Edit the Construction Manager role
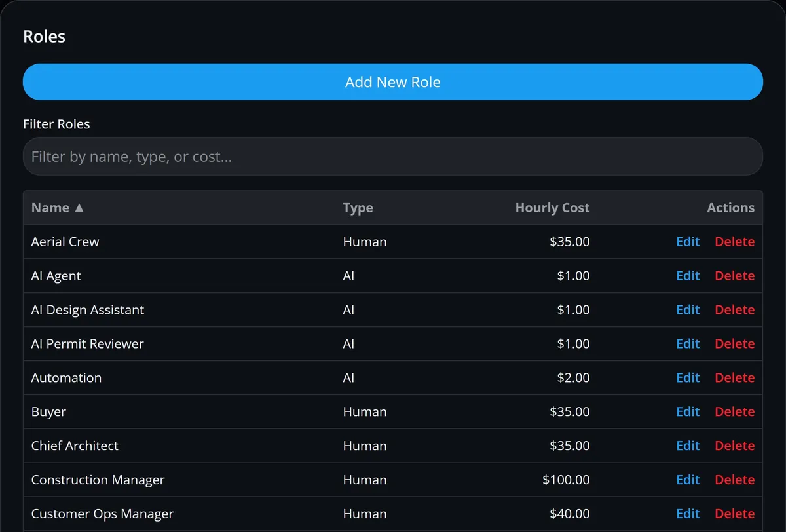This screenshot has height=532, width=786. point(688,480)
